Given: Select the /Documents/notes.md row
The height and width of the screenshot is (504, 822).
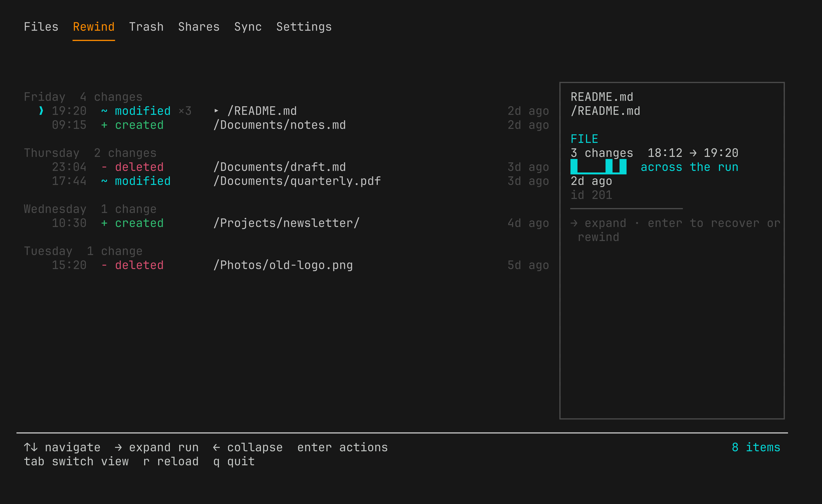Looking at the screenshot, I should coord(287,125).
